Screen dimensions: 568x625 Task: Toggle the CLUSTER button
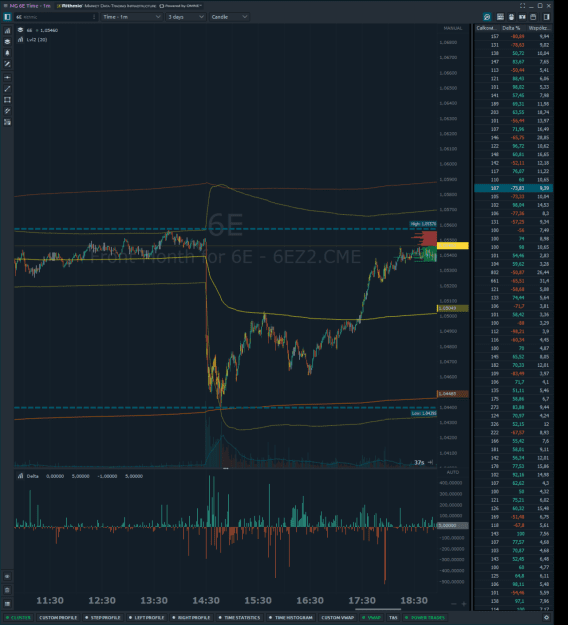(x=18, y=617)
